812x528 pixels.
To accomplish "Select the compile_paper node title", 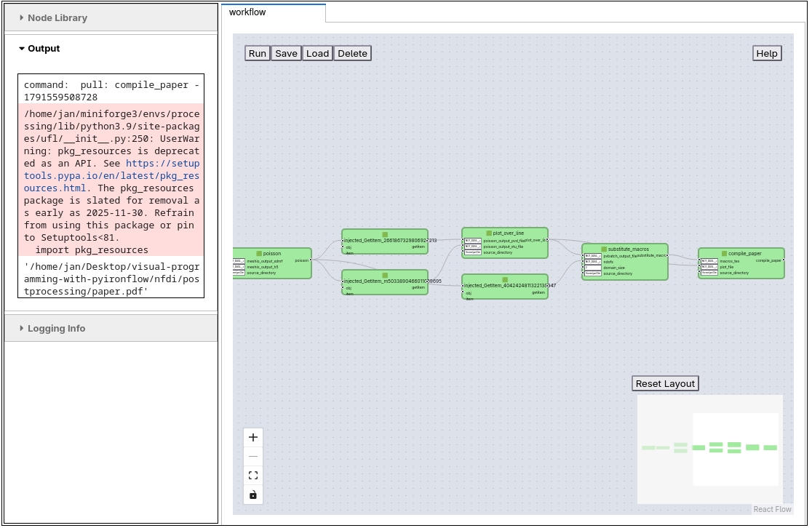I will point(744,254).
